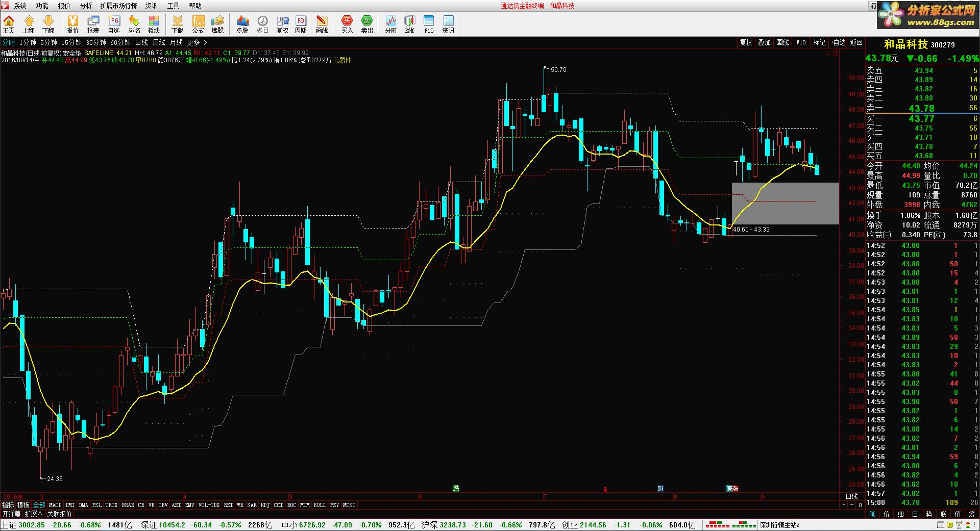Click the 跌 event marker on timeline
Image resolution: width=980 pixels, height=531 pixels.
point(456,488)
